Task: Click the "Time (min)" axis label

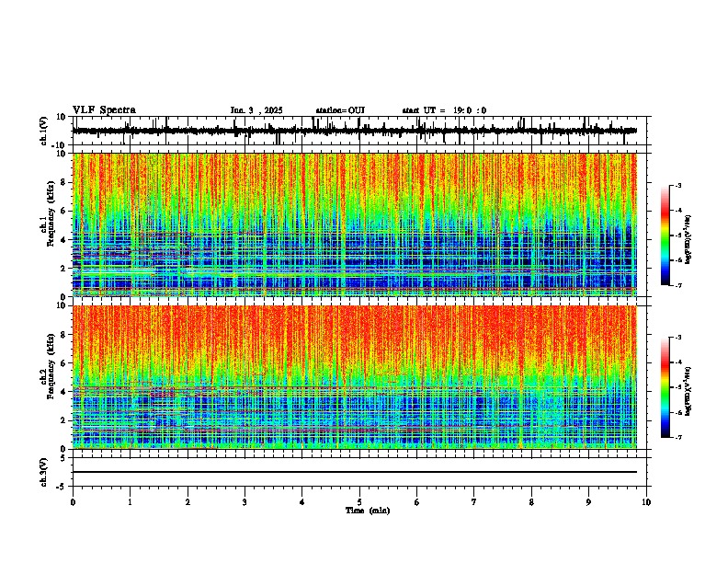Action: point(368,511)
